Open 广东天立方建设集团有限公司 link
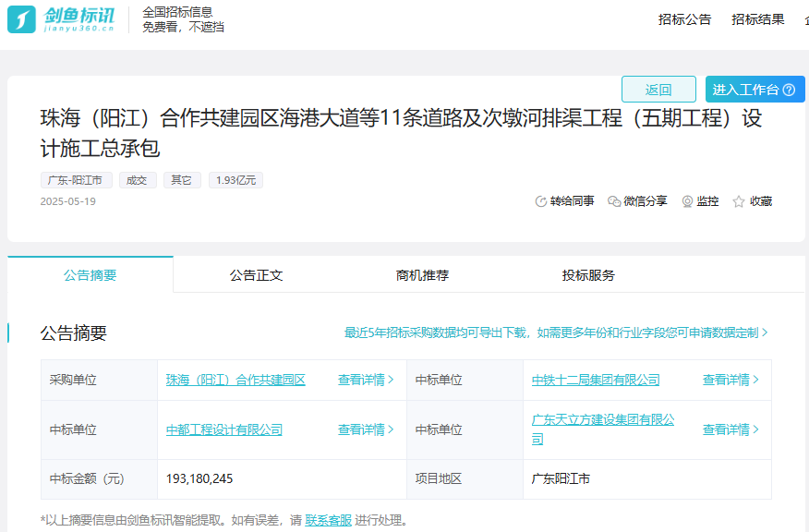 pos(603,429)
